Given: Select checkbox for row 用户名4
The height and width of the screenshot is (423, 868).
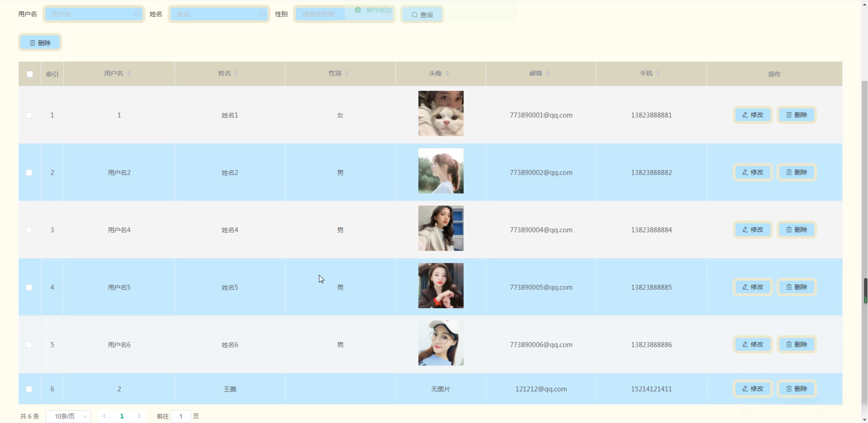Looking at the screenshot, I should pos(29,230).
